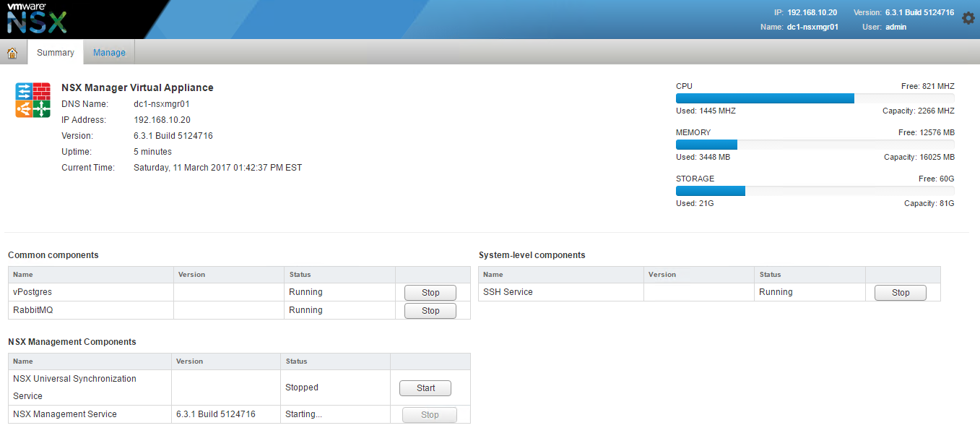980x428 pixels.
Task: Click the Current Time value
Action: (x=218, y=168)
